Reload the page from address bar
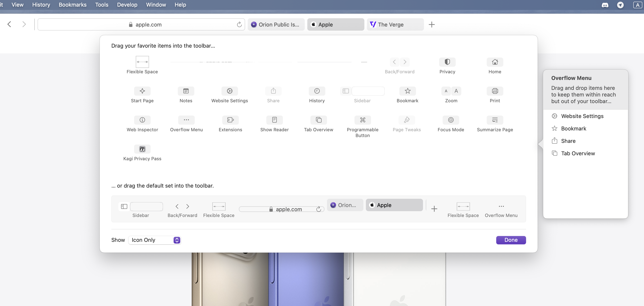The width and height of the screenshot is (644, 306). (239, 24)
